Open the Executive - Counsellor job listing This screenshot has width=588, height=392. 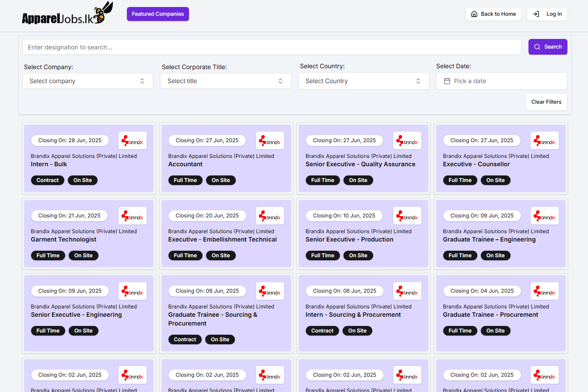[x=476, y=164]
